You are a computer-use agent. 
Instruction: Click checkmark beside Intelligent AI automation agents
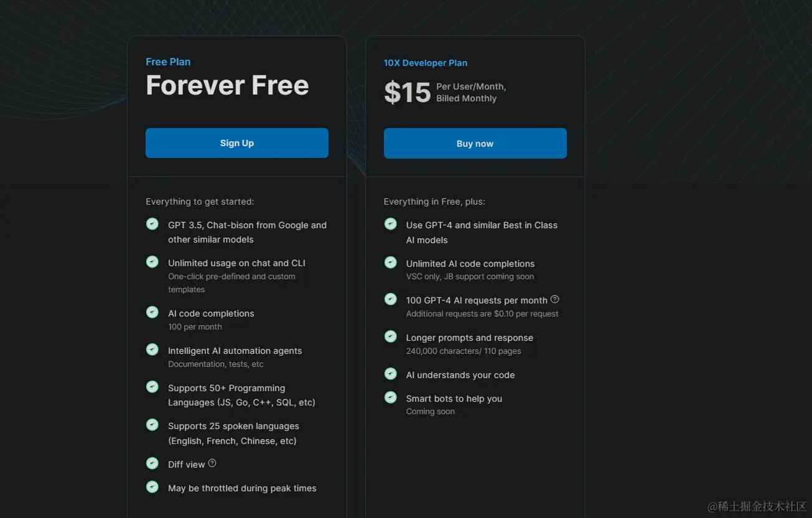tap(152, 349)
